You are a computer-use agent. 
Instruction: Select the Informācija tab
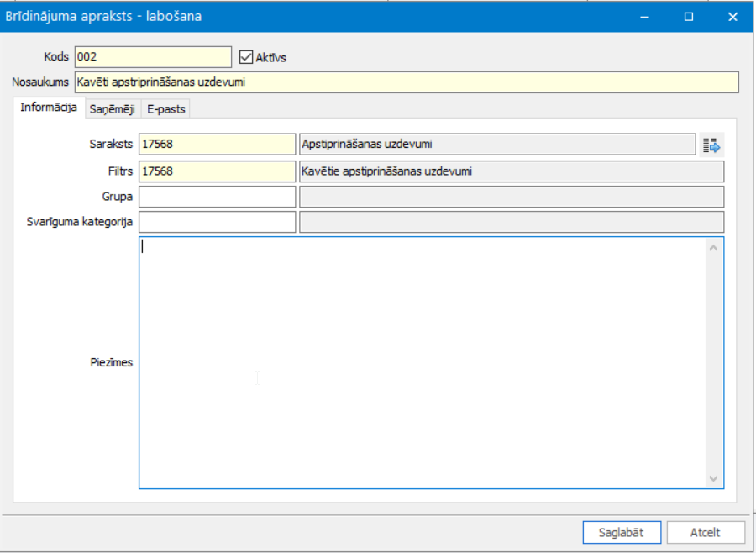tap(49, 108)
